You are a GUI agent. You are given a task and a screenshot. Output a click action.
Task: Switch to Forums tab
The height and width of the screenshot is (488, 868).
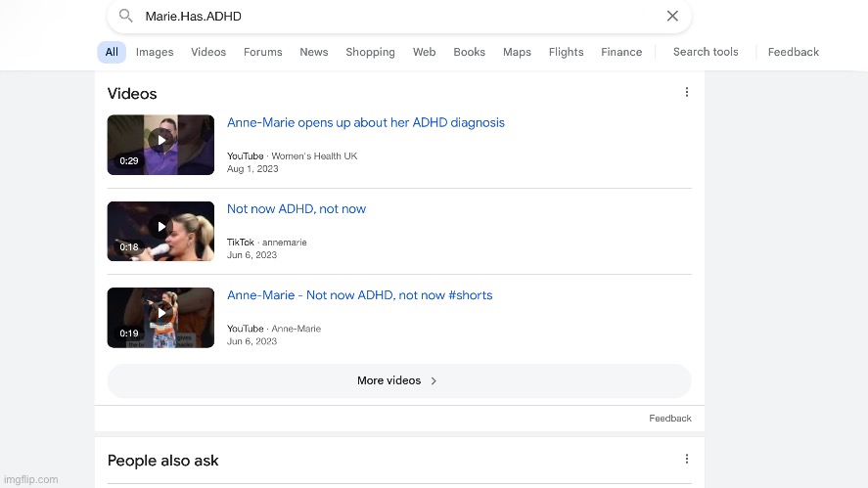point(263,52)
